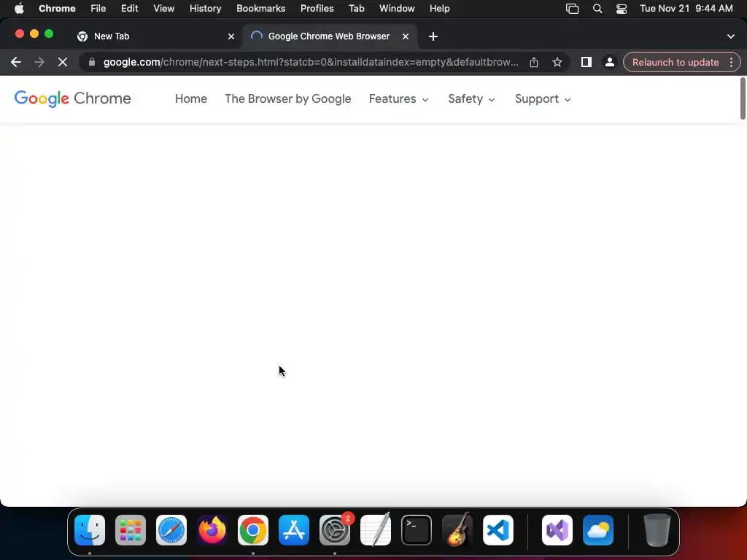Open the Bookmarks menu
The width and height of the screenshot is (747, 560).
coord(260,9)
